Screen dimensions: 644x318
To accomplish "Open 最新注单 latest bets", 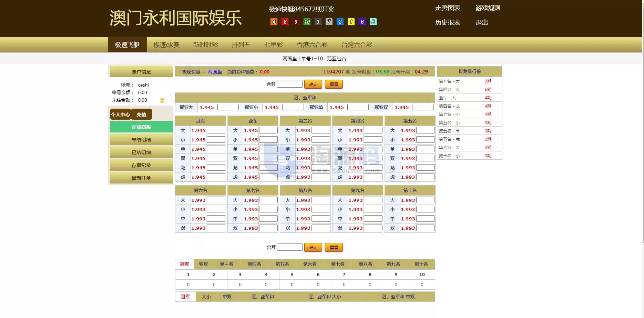I will coord(141,178).
